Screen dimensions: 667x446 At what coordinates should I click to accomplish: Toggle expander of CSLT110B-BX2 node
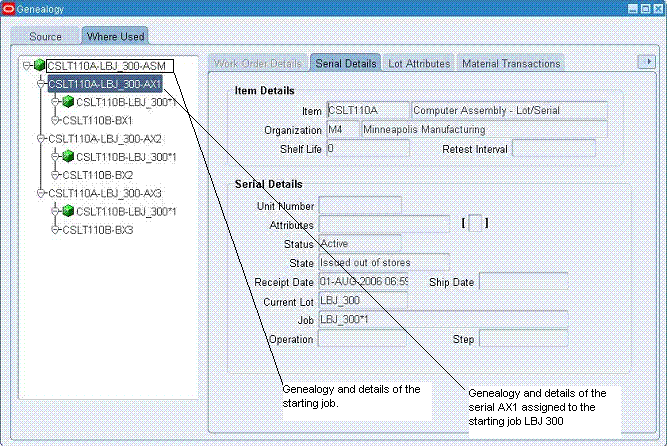point(55,175)
